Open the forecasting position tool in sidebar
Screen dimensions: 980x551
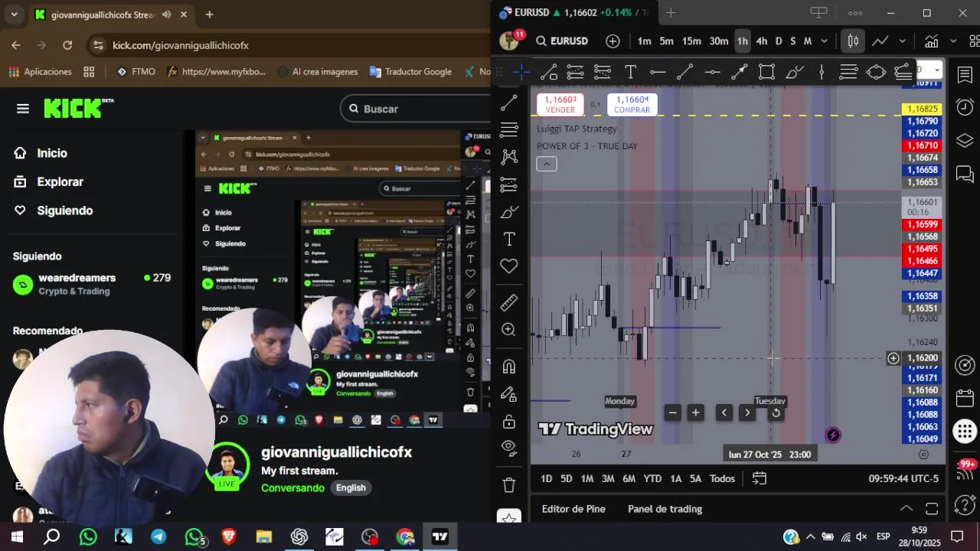click(x=509, y=184)
